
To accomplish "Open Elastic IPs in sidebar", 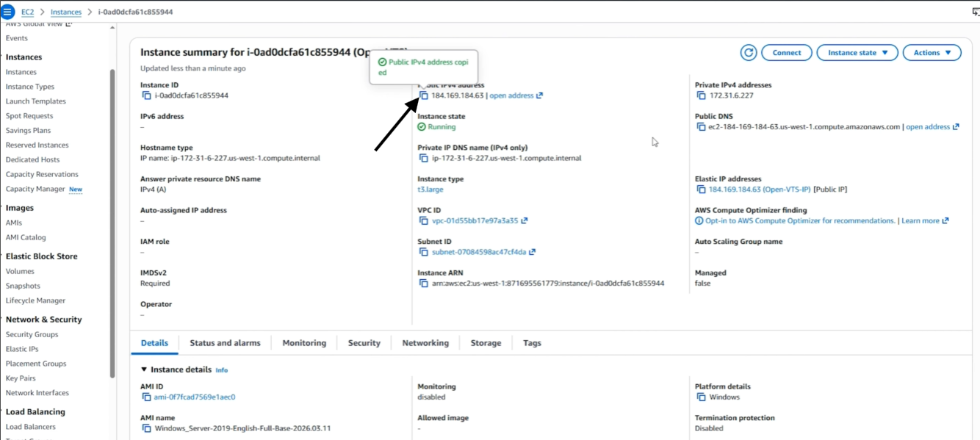I will point(22,349).
